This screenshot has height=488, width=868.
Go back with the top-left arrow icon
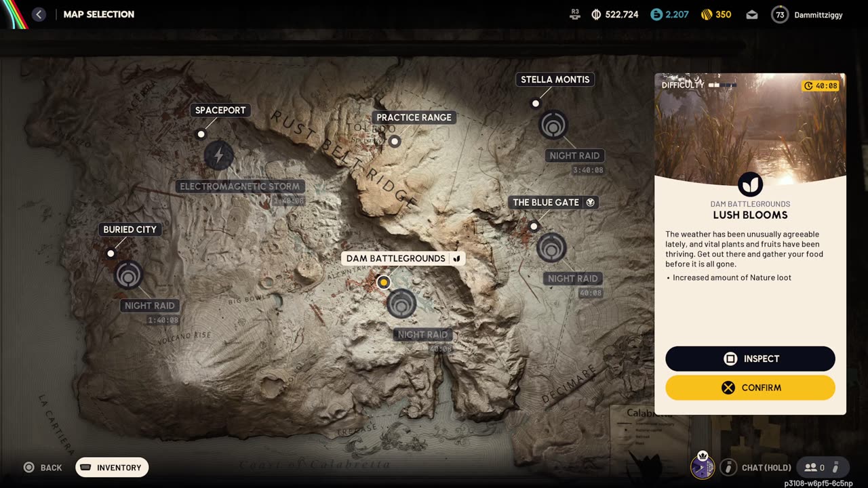39,14
